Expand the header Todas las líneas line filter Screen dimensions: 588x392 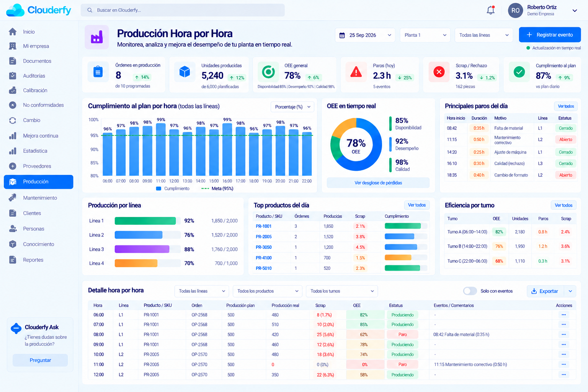point(484,35)
